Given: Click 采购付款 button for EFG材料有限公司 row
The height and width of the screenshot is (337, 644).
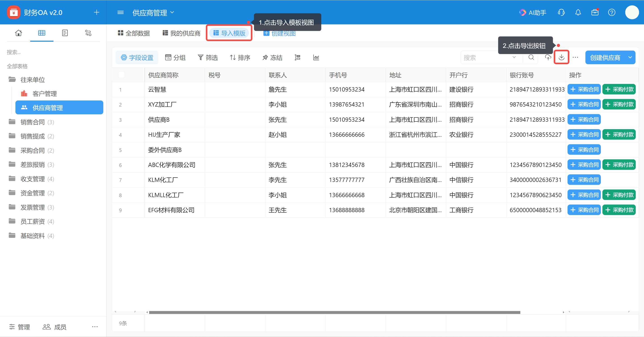Looking at the screenshot, I should pos(619,210).
